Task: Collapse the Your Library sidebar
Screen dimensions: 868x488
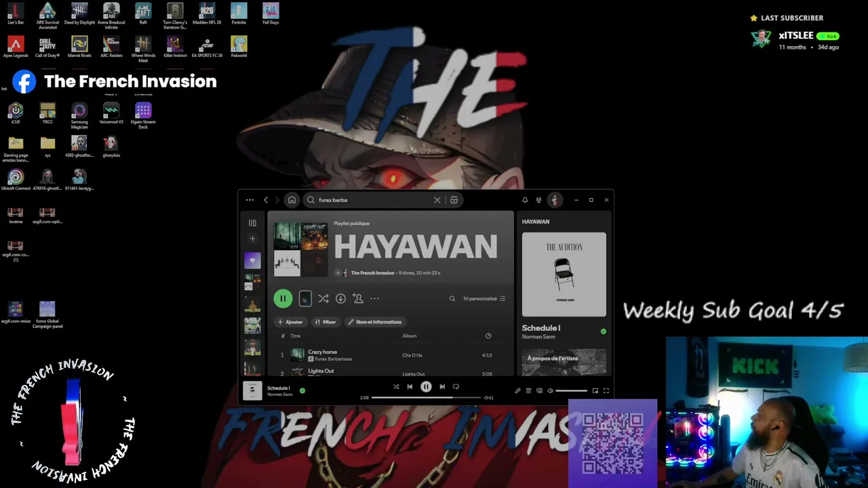Action: [x=252, y=223]
